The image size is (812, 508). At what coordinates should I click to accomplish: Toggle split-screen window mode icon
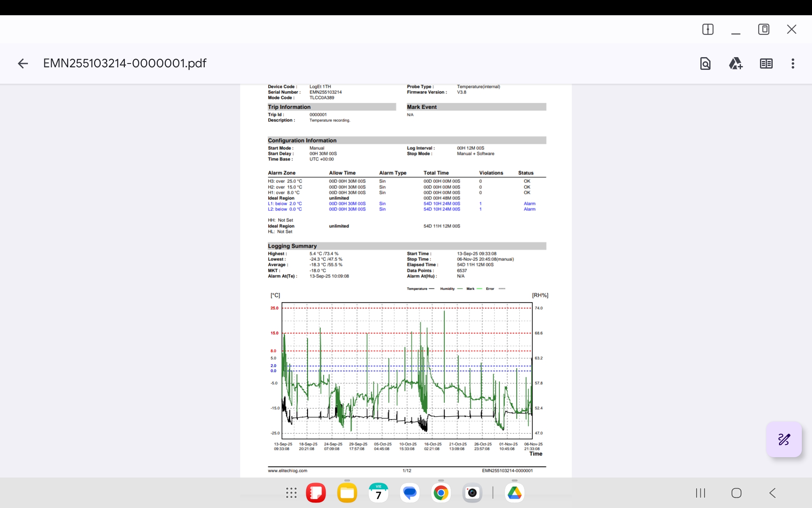point(708,29)
